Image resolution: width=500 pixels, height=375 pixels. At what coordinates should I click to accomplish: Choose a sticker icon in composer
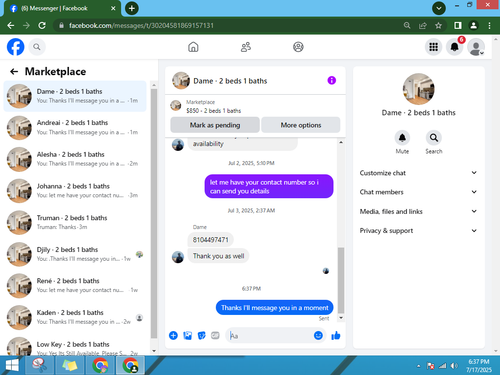pyautogui.click(x=202, y=335)
